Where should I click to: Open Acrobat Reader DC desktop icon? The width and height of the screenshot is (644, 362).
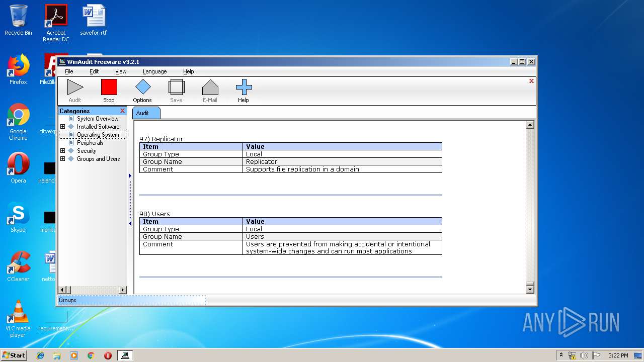point(56,23)
